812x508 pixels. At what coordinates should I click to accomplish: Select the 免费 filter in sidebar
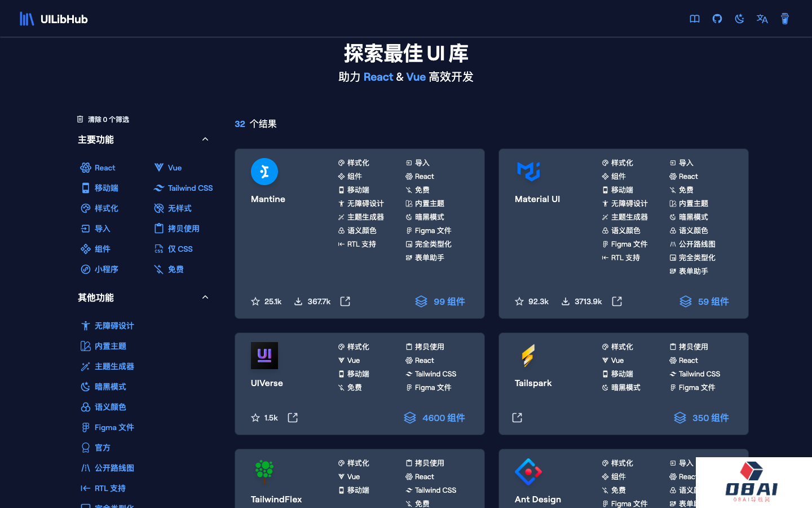pos(169,269)
